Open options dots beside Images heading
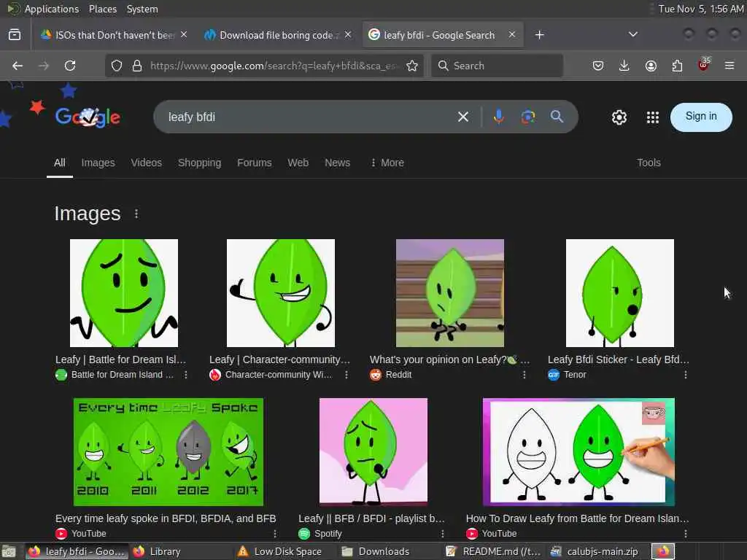The image size is (747, 560). [x=136, y=214]
